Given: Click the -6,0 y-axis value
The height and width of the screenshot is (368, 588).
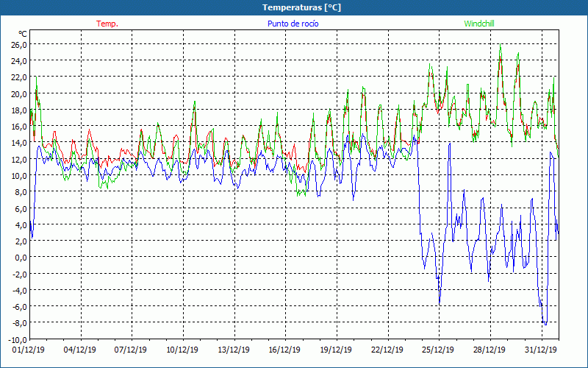Looking at the screenshot, I should tap(18, 307).
